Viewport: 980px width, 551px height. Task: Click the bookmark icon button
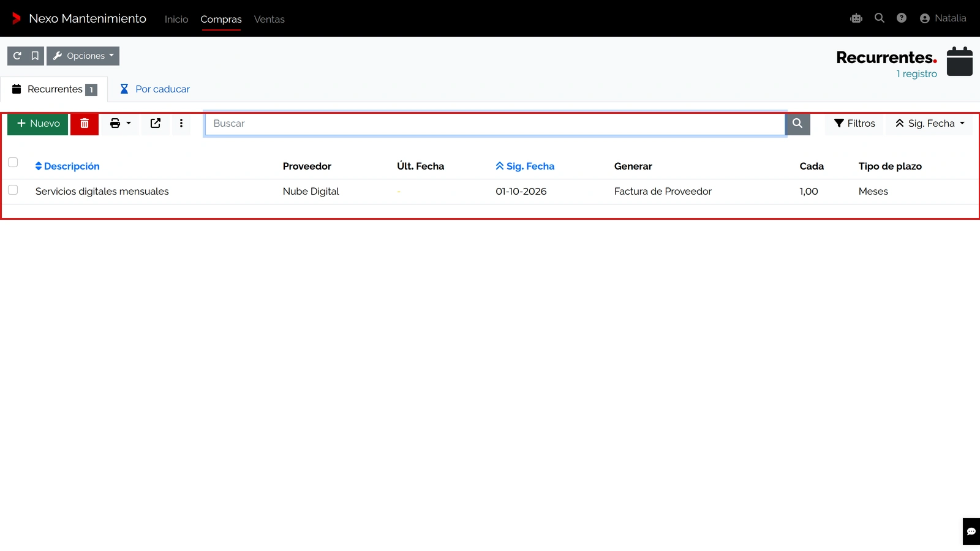(x=35, y=56)
